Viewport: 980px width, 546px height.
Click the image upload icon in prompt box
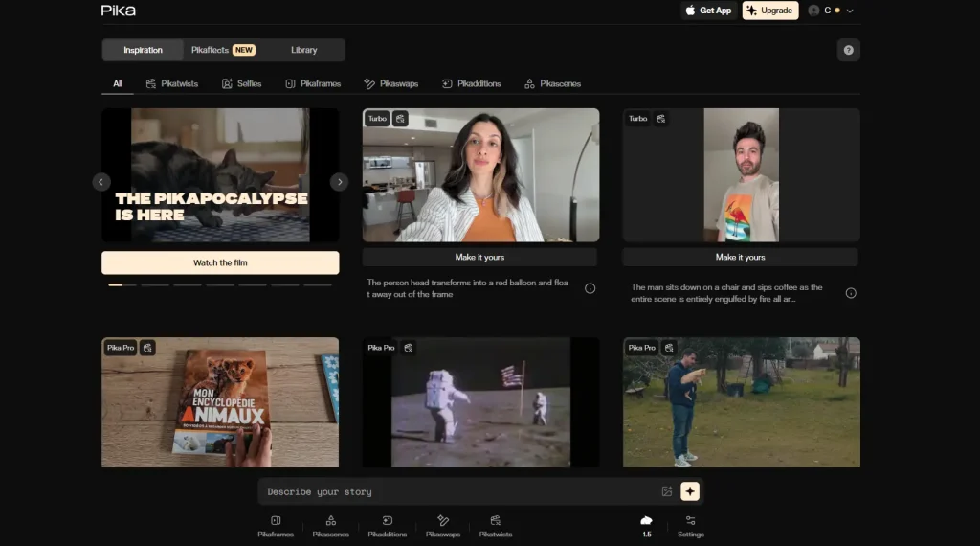pyautogui.click(x=667, y=491)
